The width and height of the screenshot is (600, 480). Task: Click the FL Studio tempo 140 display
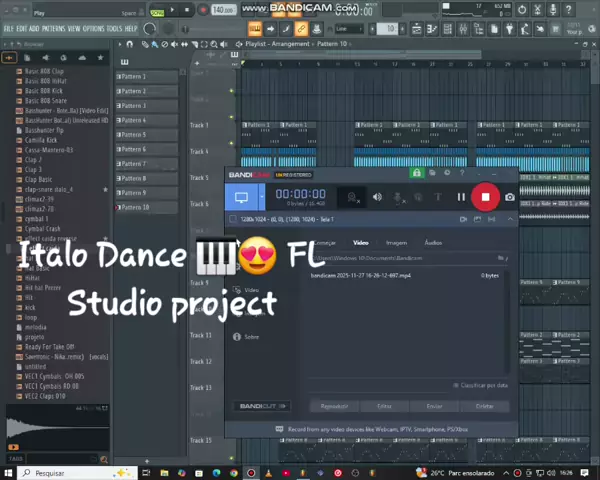click(x=222, y=10)
